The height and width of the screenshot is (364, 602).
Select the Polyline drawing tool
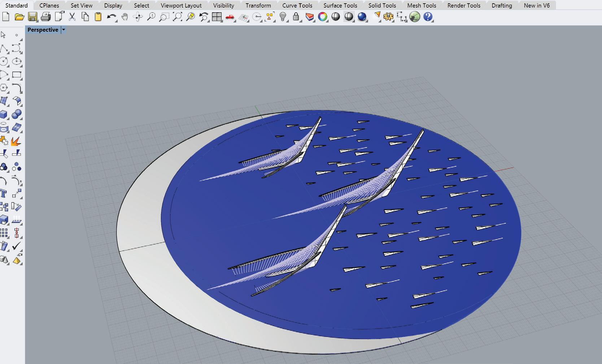[x=4, y=48]
